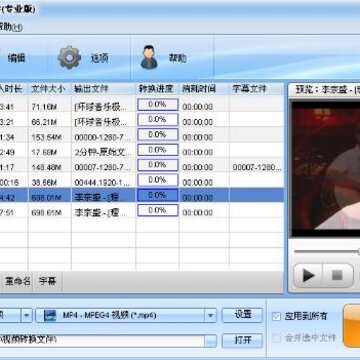Click the preview seek slider
Image resolution: width=360 pixels, height=360 pixels.
click(x=327, y=252)
